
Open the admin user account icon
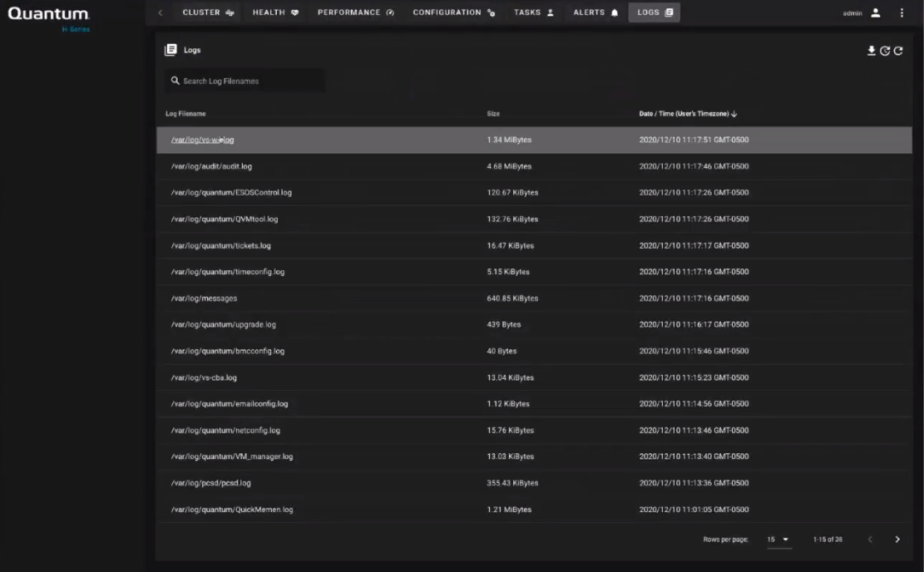876,12
